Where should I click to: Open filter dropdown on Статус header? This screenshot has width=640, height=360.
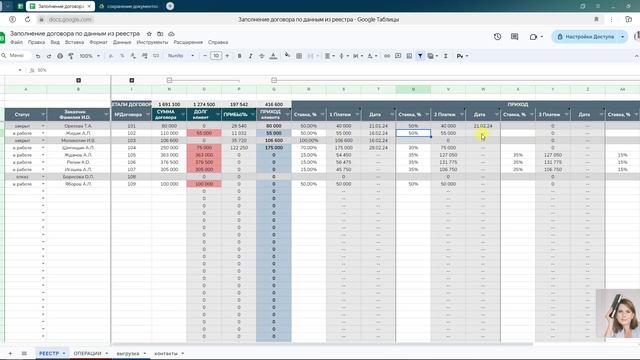tap(43, 115)
